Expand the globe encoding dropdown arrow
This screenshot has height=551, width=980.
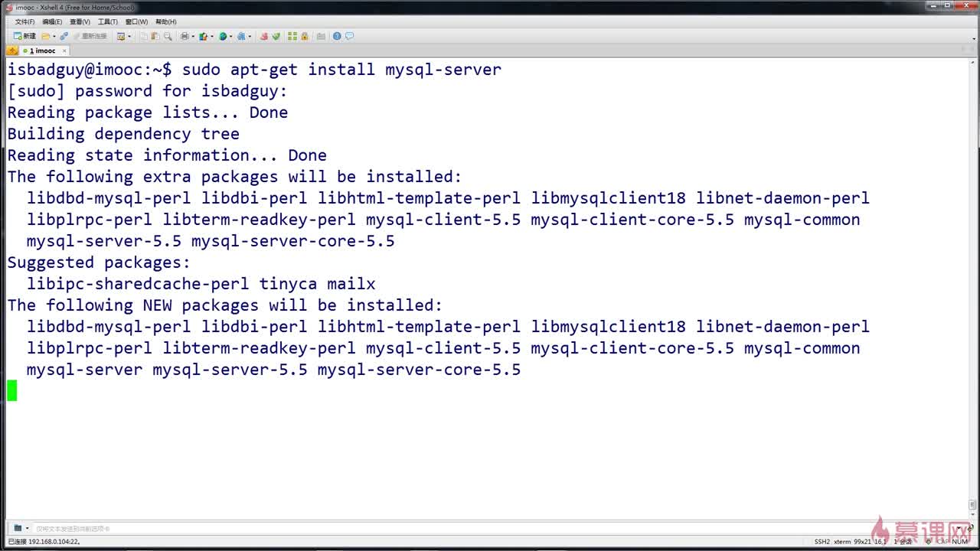pyautogui.click(x=230, y=36)
